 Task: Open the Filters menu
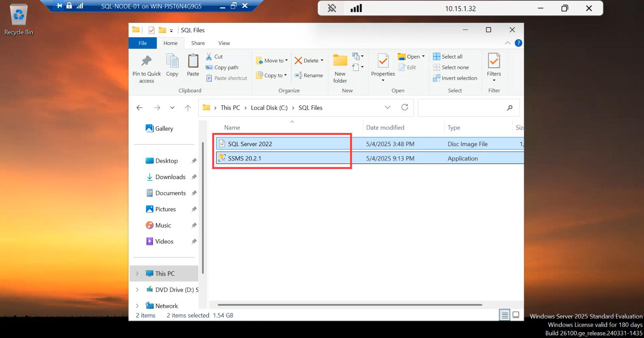pyautogui.click(x=494, y=68)
